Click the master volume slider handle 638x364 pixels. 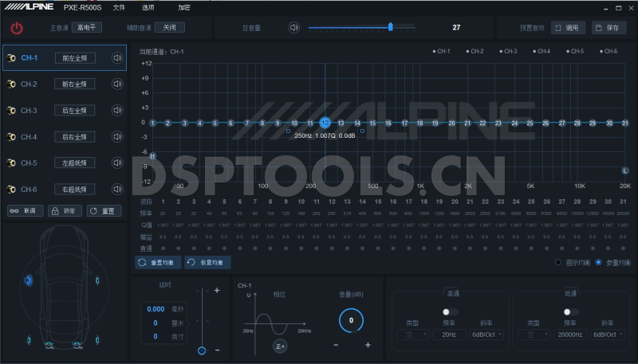391,27
